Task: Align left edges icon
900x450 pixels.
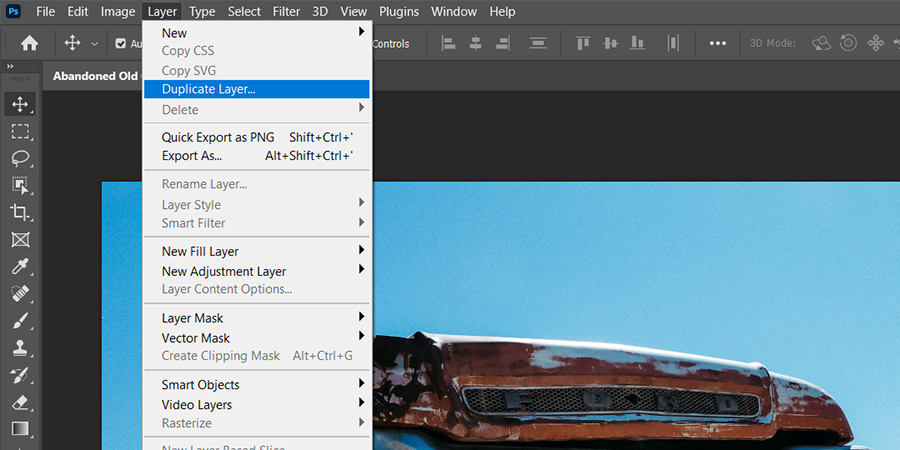Action: pyautogui.click(x=448, y=43)
